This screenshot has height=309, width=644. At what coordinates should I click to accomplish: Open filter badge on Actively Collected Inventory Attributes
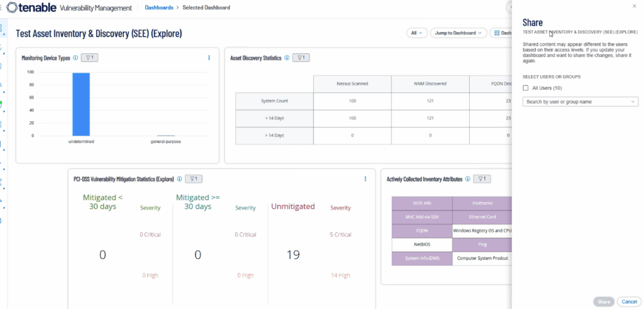482,179
